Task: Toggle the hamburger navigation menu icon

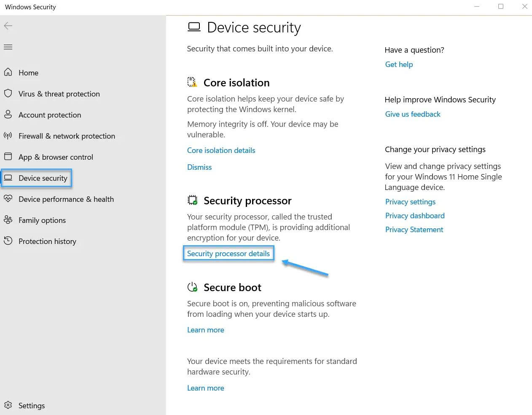Action: tap(8, 47)
